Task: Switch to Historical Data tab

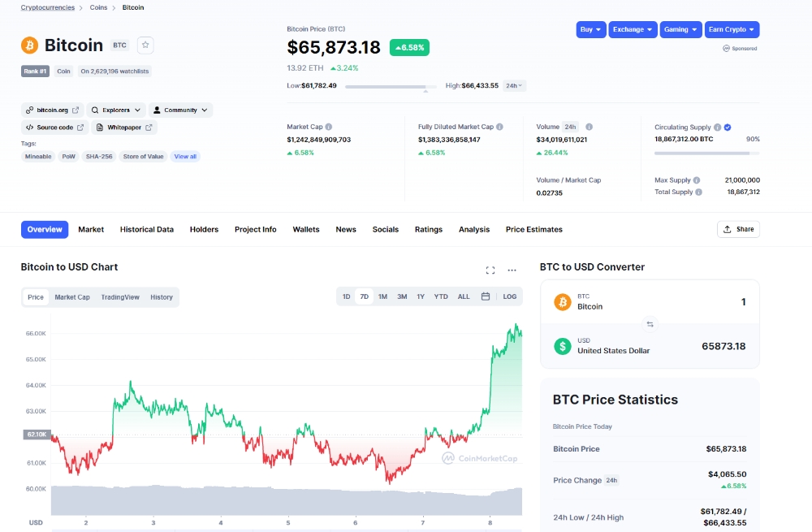Action: tap(146, 230)
